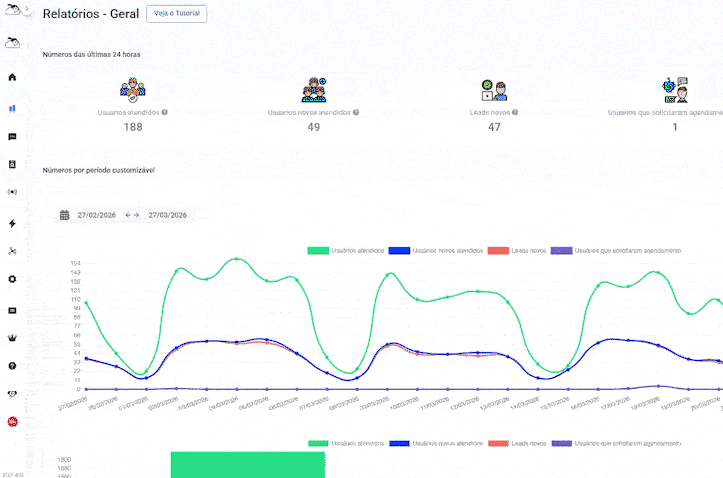Click the cloud logo at top left

point(13,11)
